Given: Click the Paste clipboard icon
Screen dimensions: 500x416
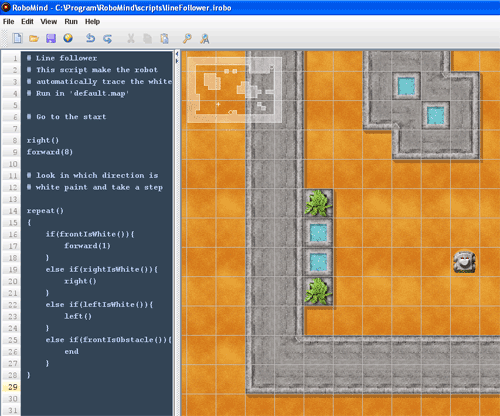Looking at the screenshot, I should click(x=164, y=39).
